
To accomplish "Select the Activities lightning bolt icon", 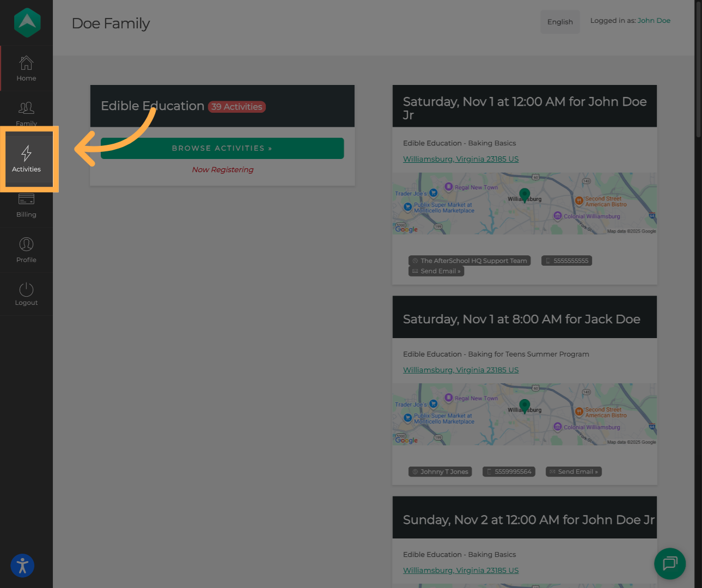I will [26, 154].
